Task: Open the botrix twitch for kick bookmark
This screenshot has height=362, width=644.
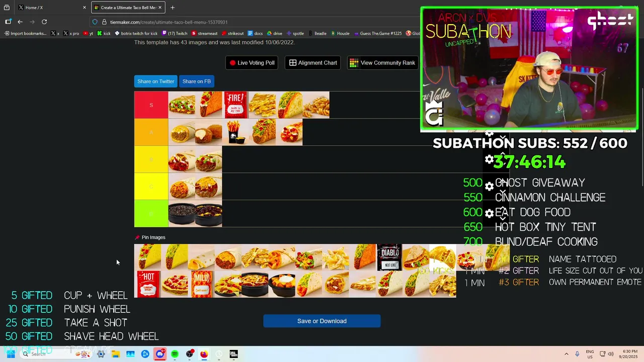Action: (x=136, y=34)
